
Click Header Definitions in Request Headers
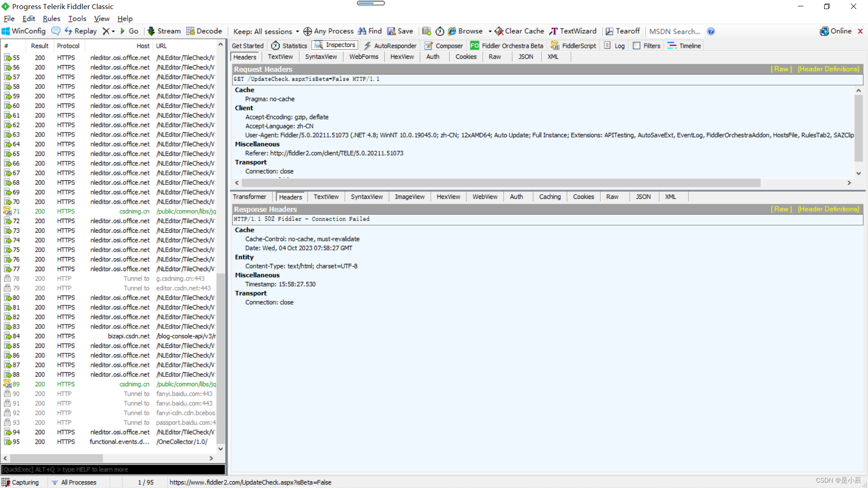pyautogui.click(x=828, y=69)
